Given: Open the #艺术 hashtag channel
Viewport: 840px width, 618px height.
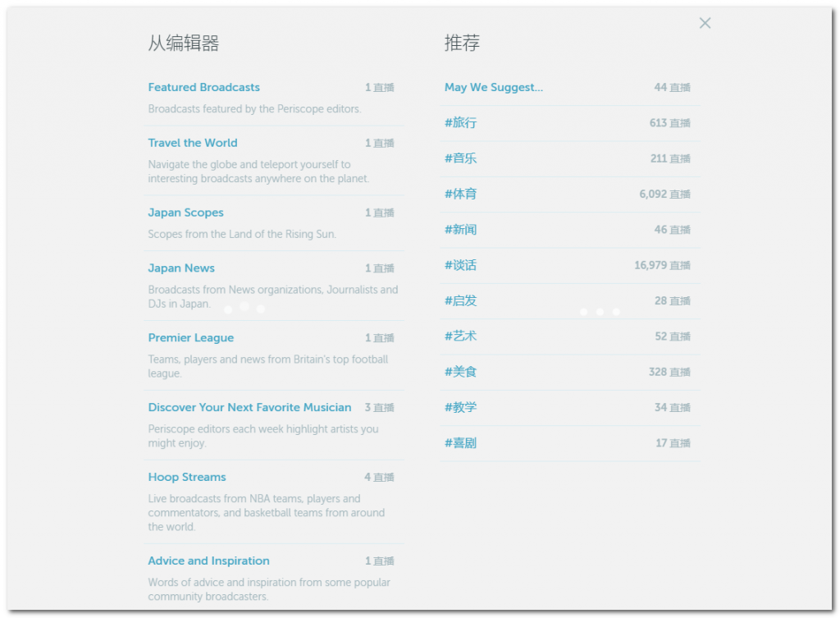Looking at the screenshot, I should 460,336.
